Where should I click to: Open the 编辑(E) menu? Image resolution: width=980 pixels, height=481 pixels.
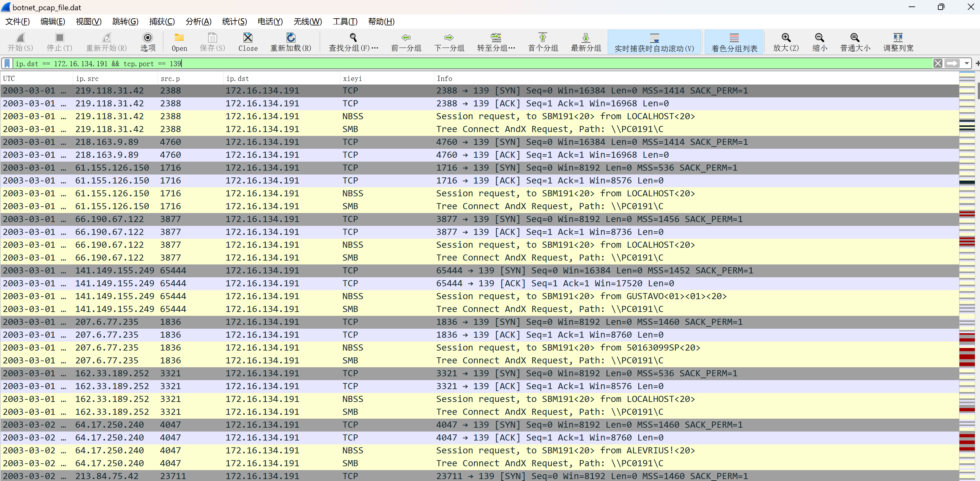[52, 21]
